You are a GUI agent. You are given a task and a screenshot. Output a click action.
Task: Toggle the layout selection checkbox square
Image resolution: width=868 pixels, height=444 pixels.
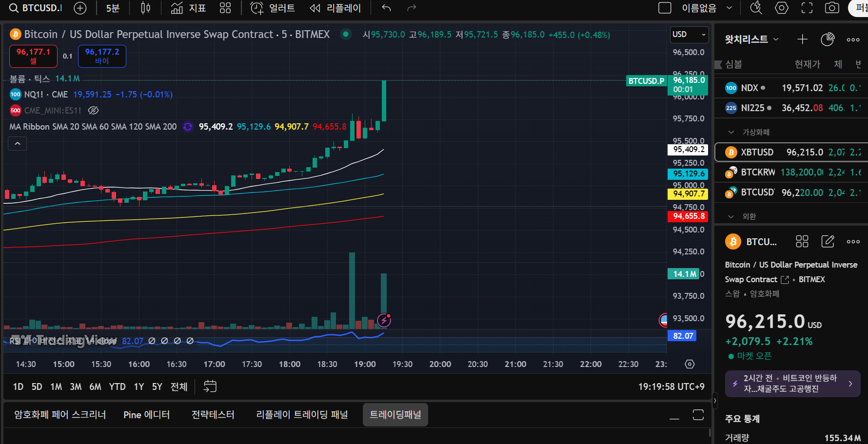pyautogui.click(x=665, y=8)
